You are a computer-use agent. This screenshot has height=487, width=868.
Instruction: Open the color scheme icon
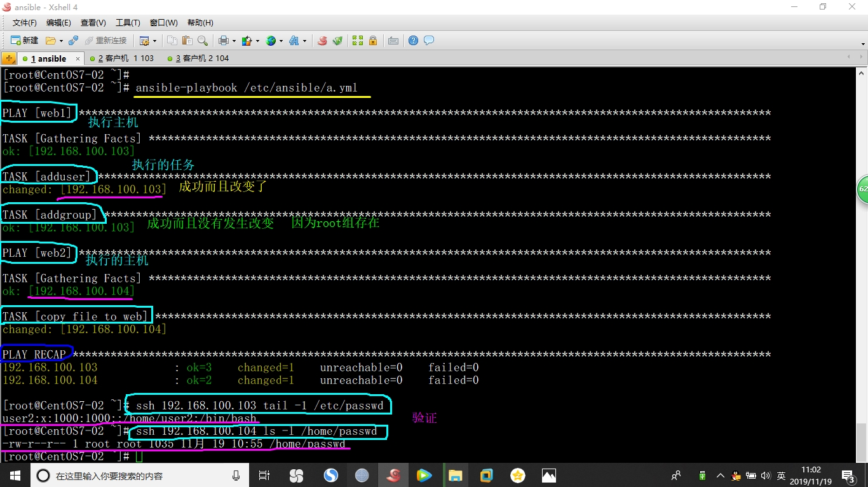point(247,41)
